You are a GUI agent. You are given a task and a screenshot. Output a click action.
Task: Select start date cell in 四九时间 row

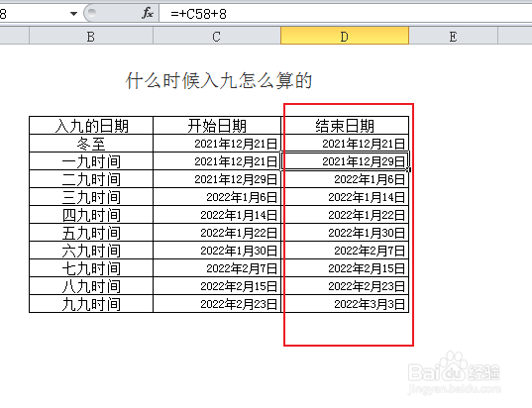217,215
